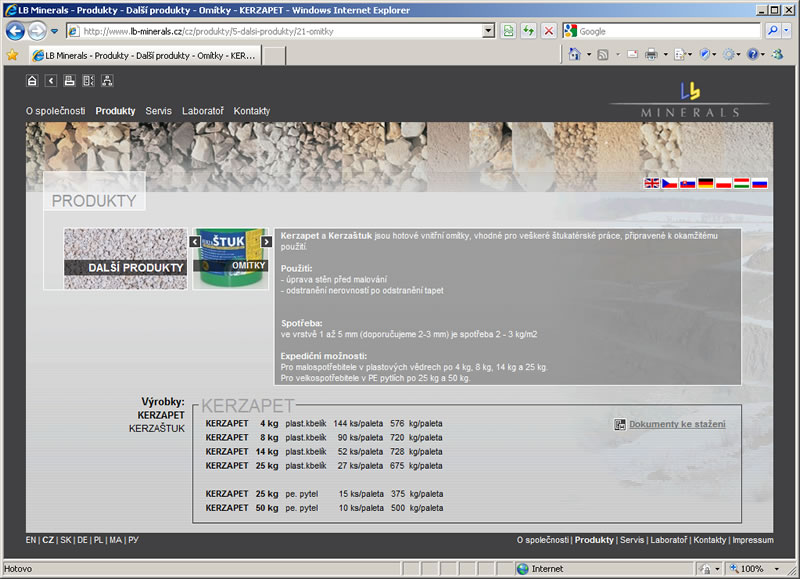The width and height of the screenshot is (800, 579).
Task: Click the Favorites star icon
Action: tap(12, 55)
